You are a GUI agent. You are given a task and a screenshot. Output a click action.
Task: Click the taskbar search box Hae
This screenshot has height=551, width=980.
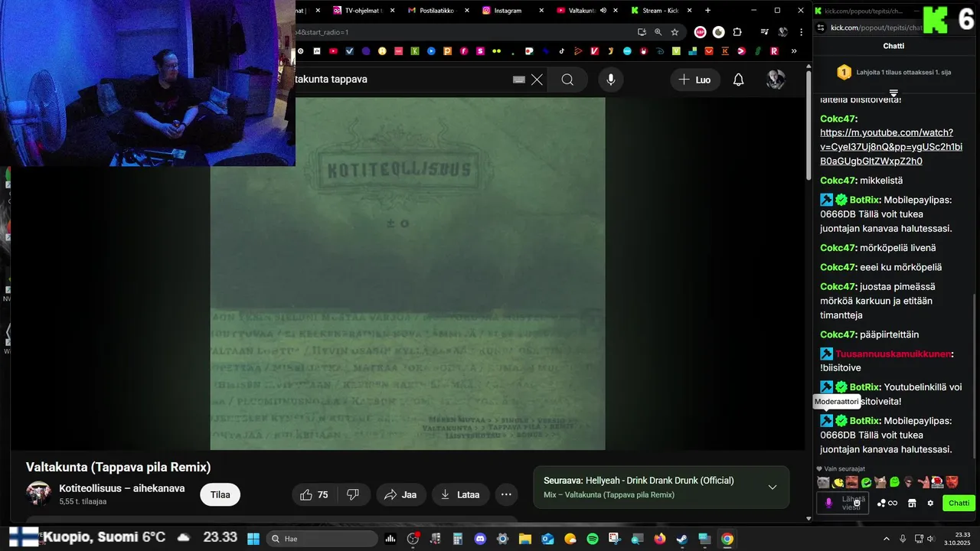322,539
